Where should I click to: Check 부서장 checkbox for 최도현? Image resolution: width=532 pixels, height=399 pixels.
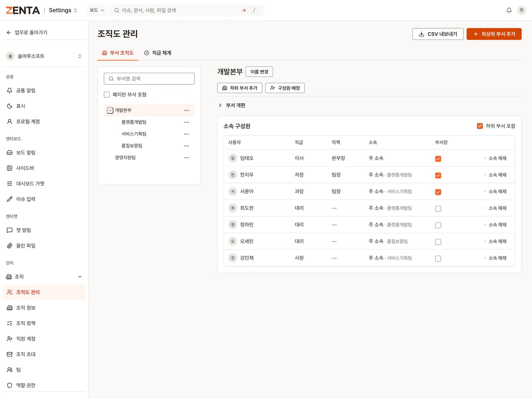438,209
